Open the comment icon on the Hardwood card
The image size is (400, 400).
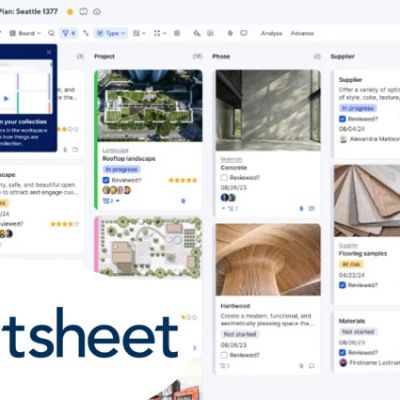click(312, 366)
